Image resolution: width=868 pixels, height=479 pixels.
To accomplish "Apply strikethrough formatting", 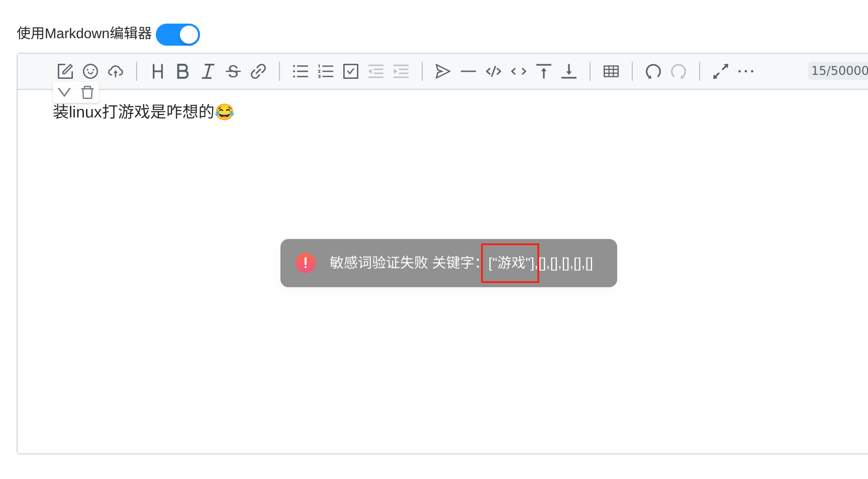I will tap(233, 71).
